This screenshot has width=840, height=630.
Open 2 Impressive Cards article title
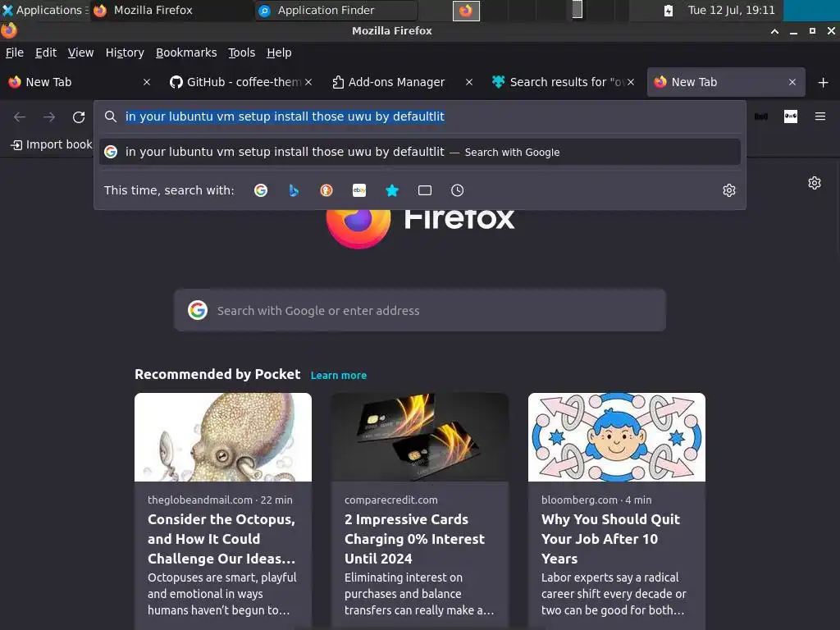[414, 539]
